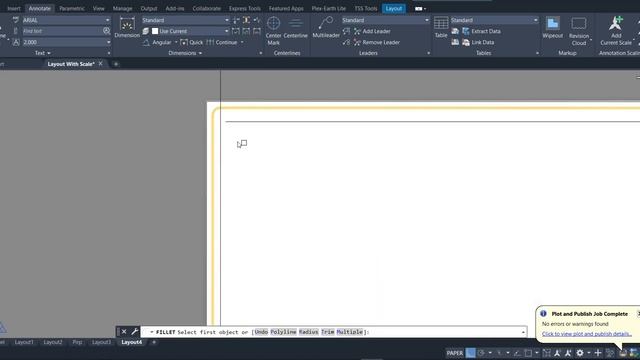Image resolution: width=640 pixels, height=360 pixels.
Task: Add a new layout with plus tab
Action: [154, 342]
